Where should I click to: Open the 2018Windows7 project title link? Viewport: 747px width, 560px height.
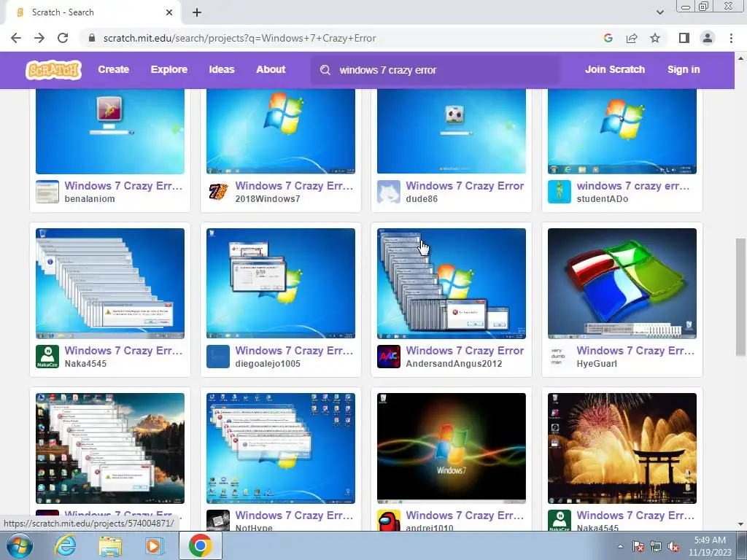(x=294, y=186)
